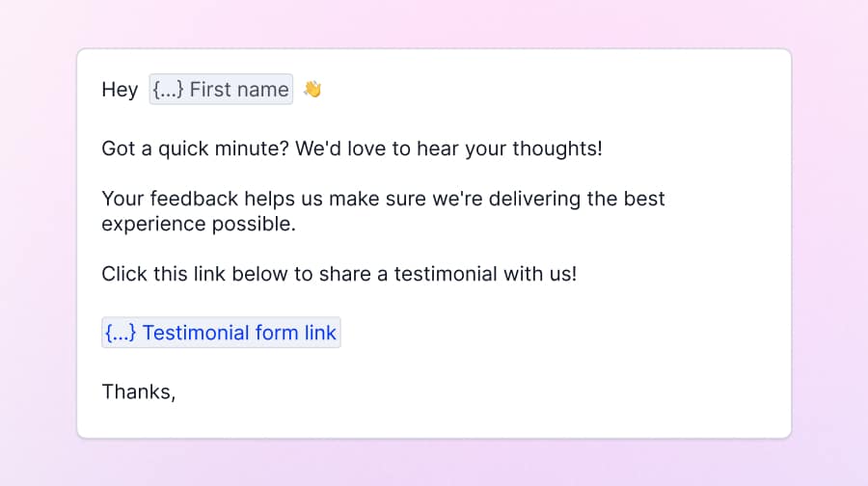
Task: Click the words delivering the best
Action: (x=577, y=199)
